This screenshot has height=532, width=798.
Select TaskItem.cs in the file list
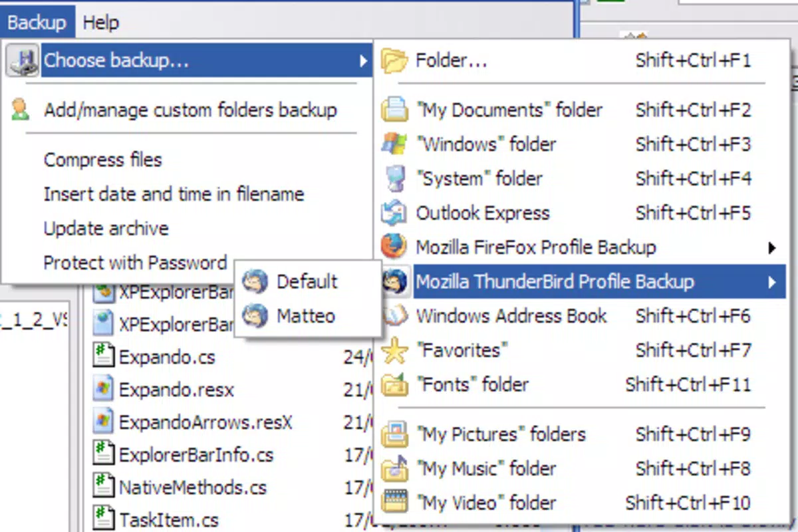coord(169,521)
